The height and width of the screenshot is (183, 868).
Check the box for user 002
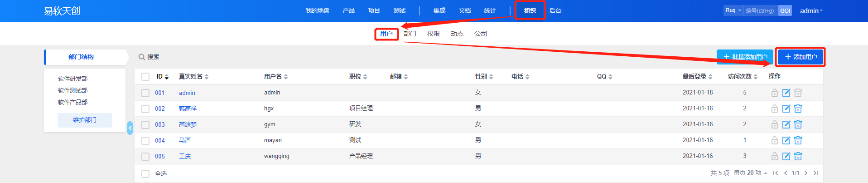point(145,109)
